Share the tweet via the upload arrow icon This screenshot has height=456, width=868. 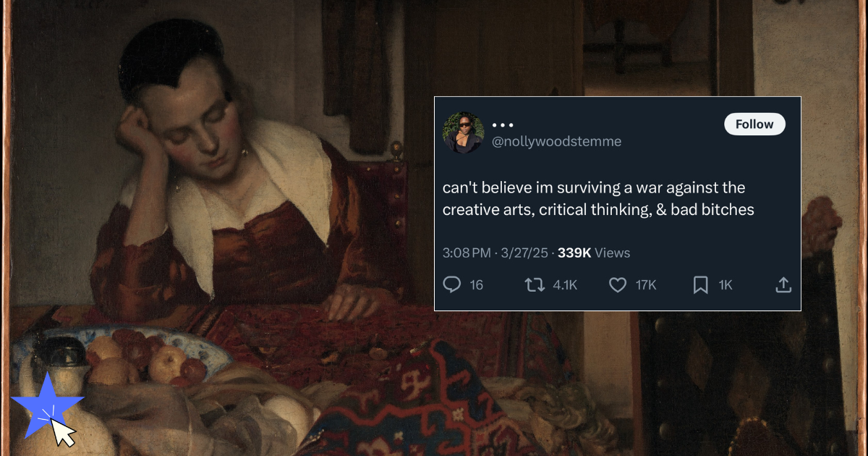pos(783,284)
